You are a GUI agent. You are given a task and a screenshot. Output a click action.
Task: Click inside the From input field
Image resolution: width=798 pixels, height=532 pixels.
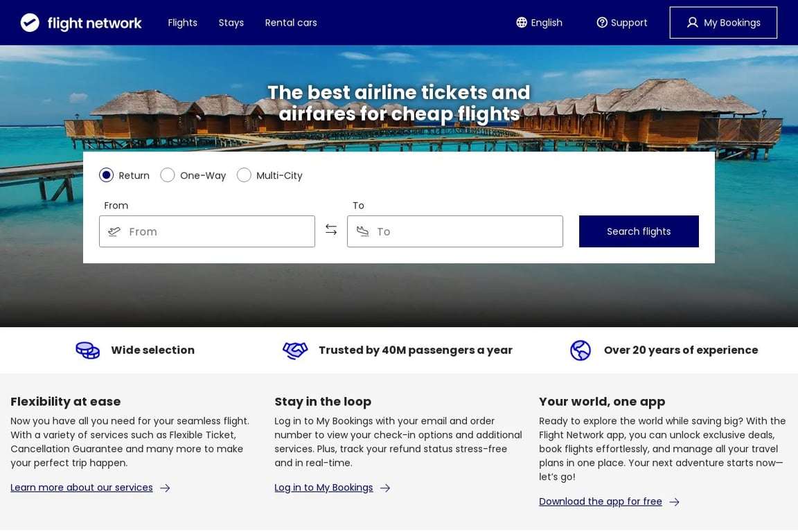[x=208, y=231]
